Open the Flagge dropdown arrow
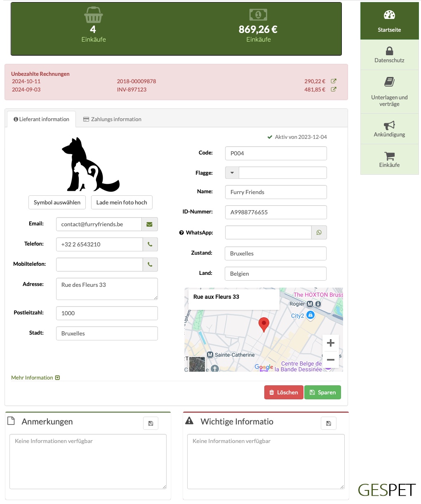This screenshot has width=421, height=504. point(232,173)
